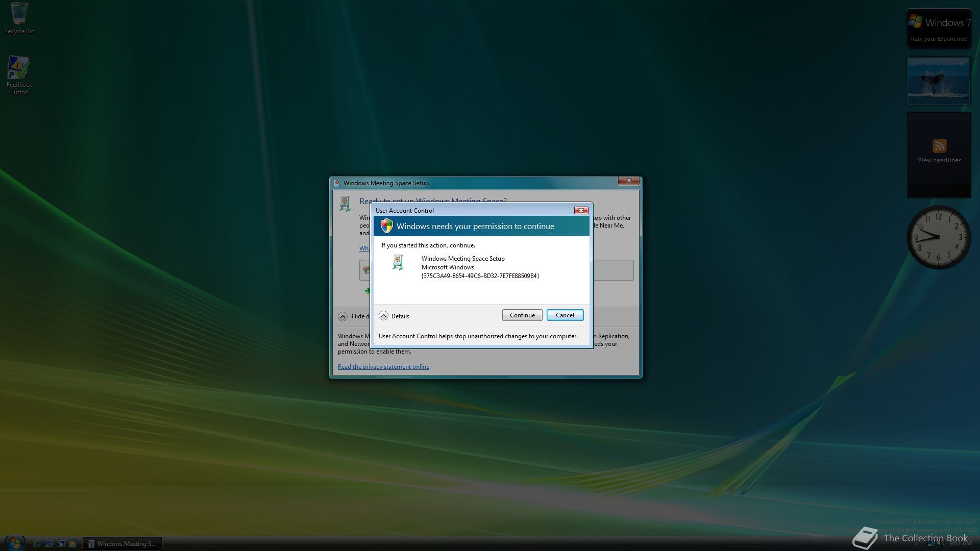
Task: Click View headlines in the feed gadget
Action: pos(939,160)
